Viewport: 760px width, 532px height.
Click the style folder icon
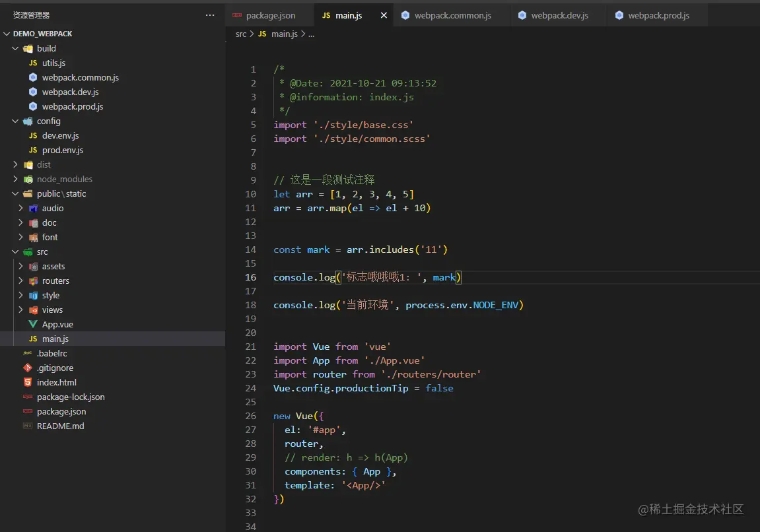point(33,296)
